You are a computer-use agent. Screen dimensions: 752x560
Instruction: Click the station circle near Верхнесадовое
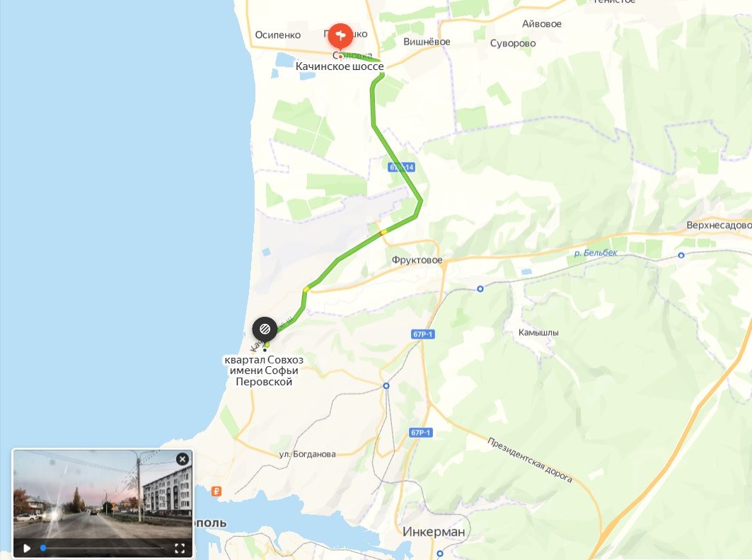click(x=681, y=255)
